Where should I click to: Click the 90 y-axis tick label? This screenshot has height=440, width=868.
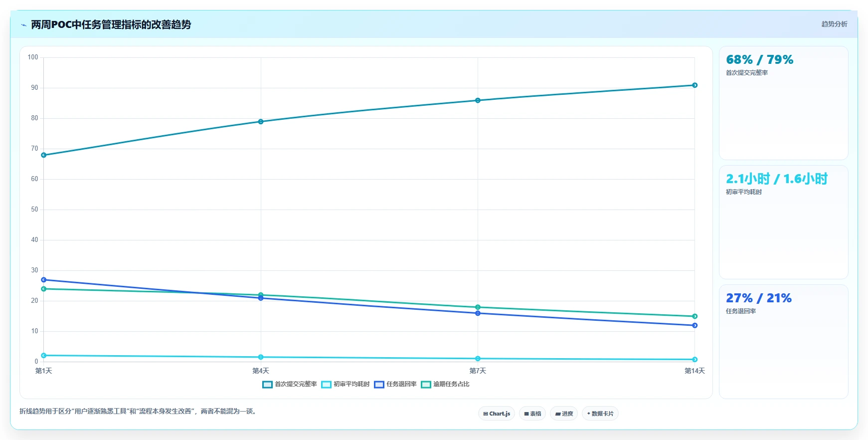[34, 88]
